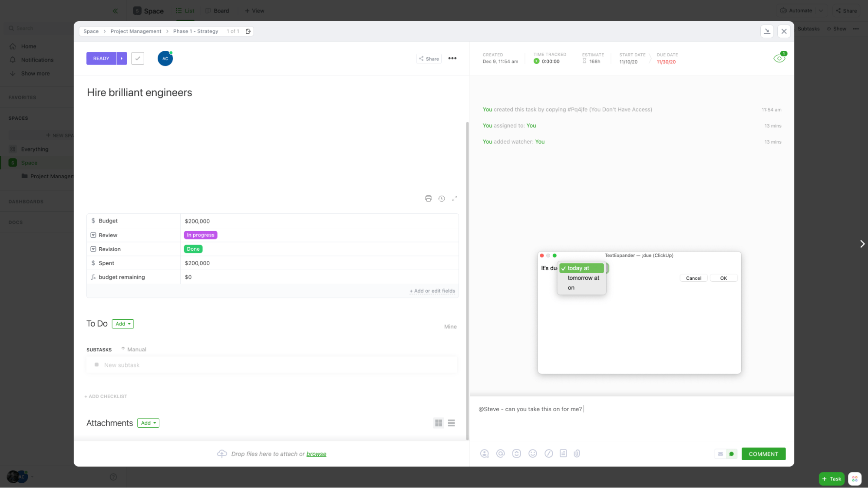The image size is (868, 488).
Task: Expand the description with the arrows icon
Action: 454,198
